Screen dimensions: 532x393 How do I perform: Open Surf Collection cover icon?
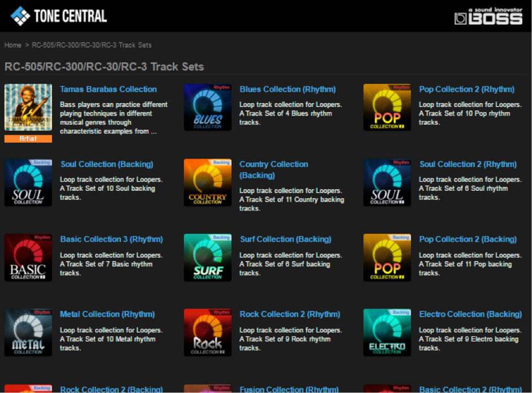point(208,258)
